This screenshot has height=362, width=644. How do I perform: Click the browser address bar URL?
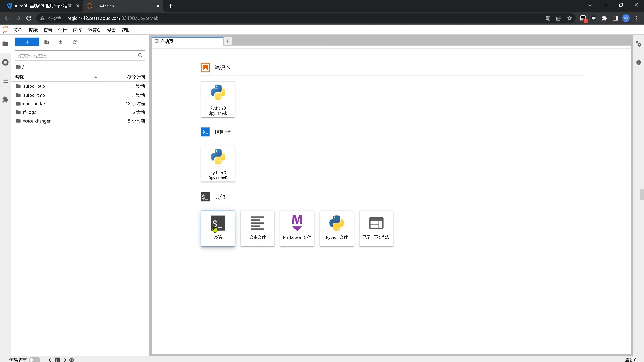tap(113, 18)
